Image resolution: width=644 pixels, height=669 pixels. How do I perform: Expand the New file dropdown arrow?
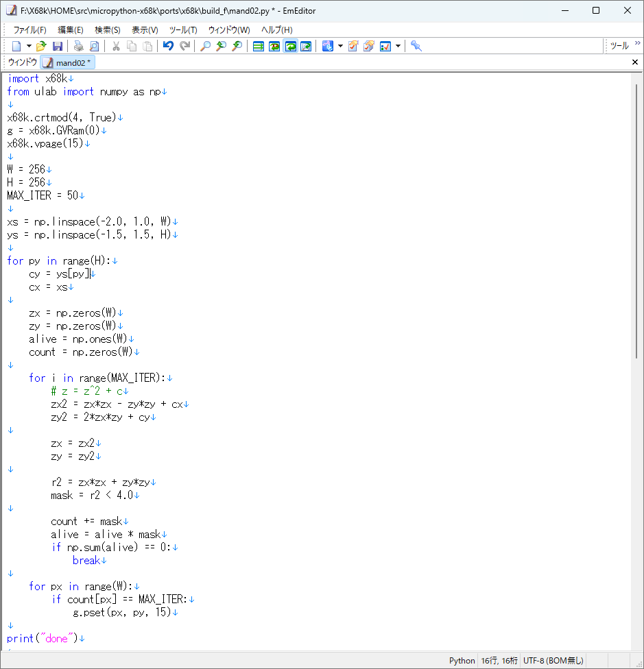[29, 46]
